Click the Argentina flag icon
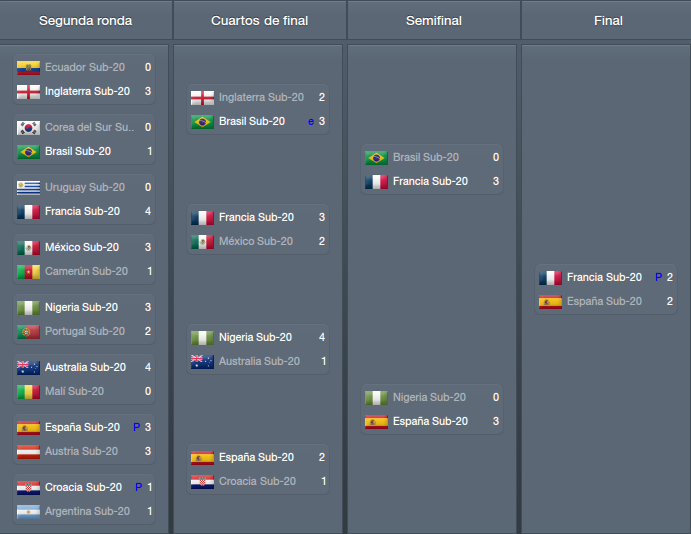The image size is (691, 534). point(28,511)
